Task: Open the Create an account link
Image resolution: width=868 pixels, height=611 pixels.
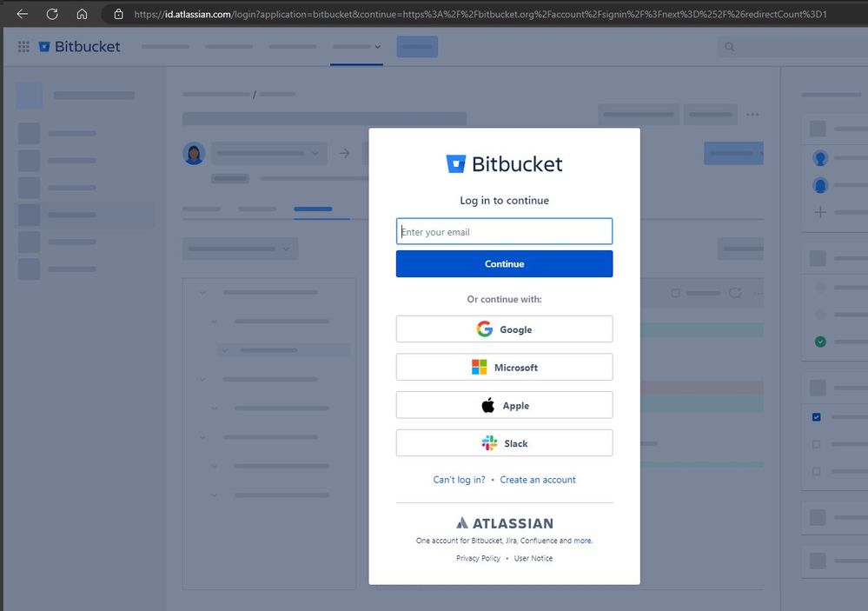Action: pos(538,480)
